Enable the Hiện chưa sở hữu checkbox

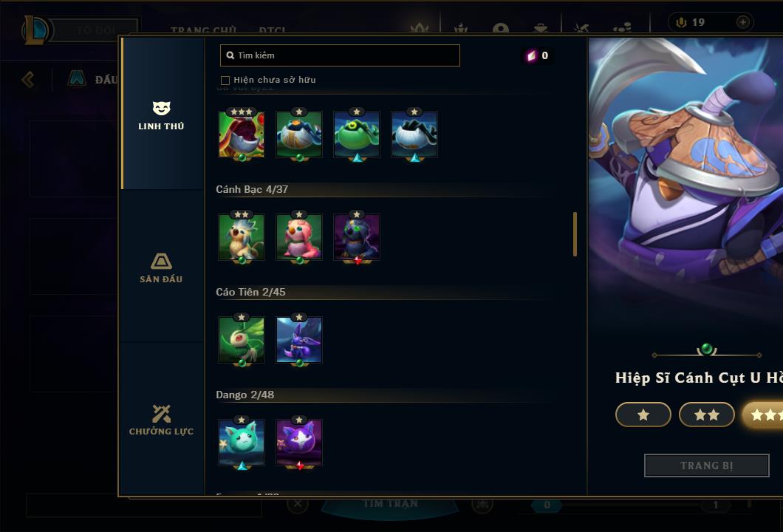click(225, 81)
